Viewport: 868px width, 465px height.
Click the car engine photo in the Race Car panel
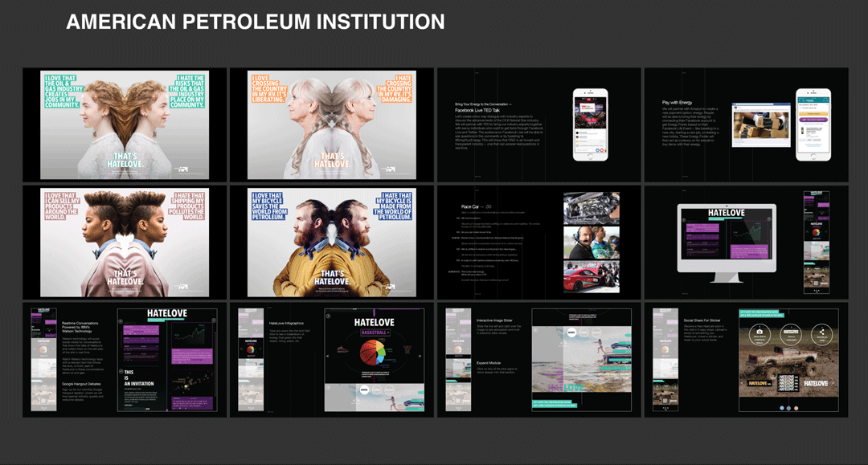coord(592,208)
